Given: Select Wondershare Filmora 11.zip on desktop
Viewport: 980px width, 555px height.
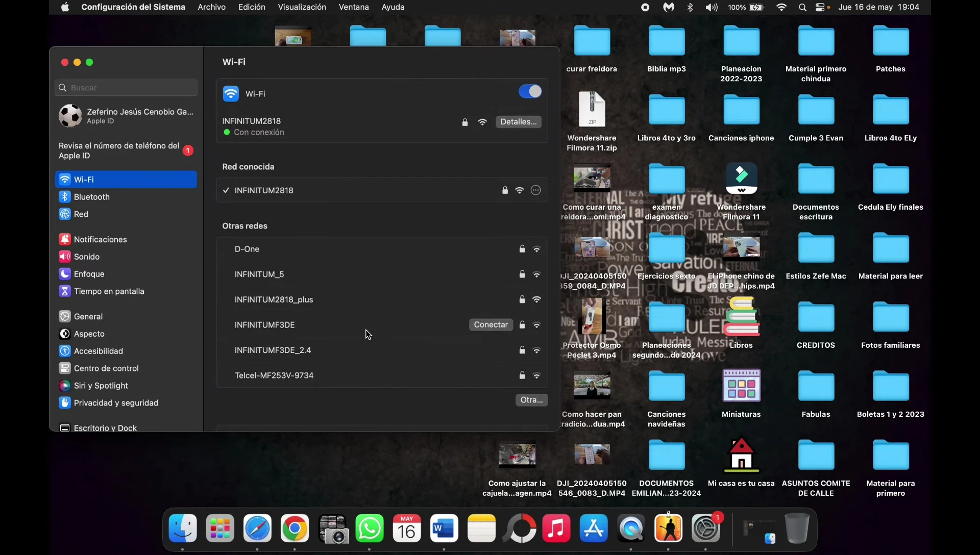Looking at the screenshot, I should (x=592, y=122).
